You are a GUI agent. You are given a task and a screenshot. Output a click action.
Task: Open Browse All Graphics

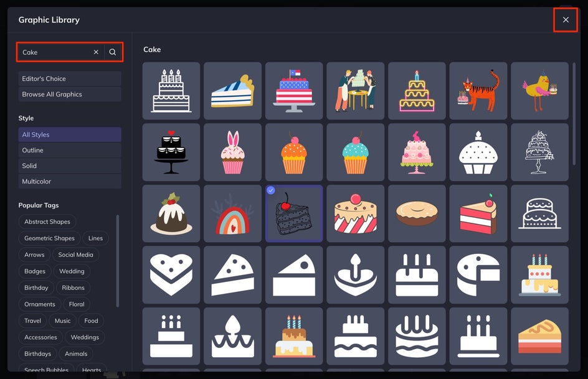pos(70,95)
